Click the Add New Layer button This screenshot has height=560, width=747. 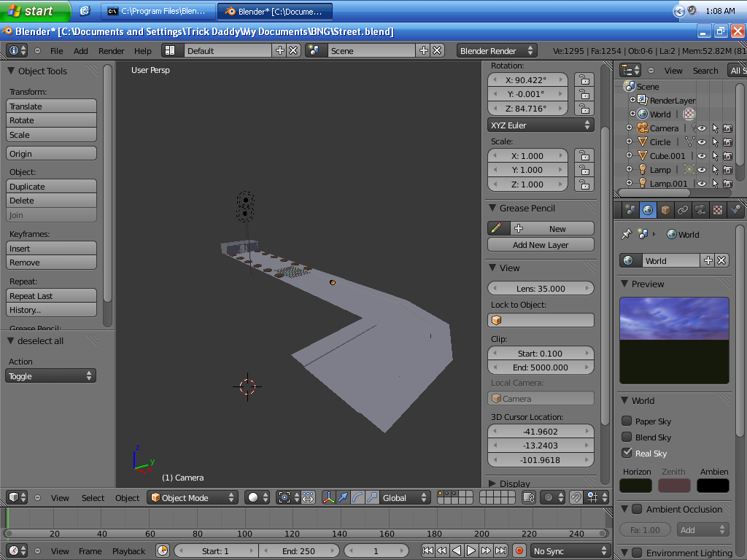tap(540, 244)
